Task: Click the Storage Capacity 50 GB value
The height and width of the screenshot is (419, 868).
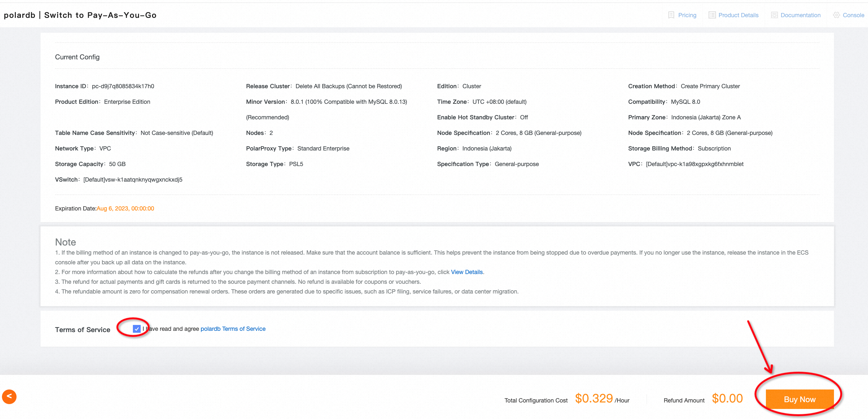Action: pos(117,164)
